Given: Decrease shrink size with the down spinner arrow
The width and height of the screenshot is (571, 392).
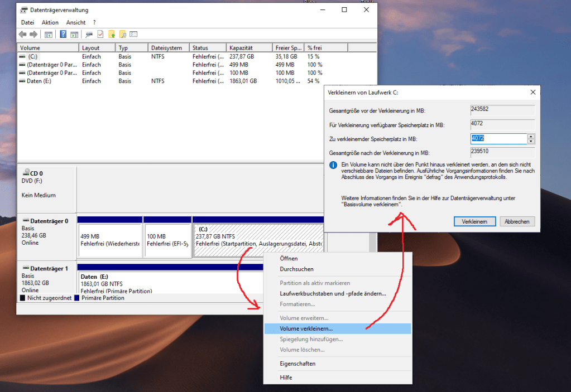Looking at the screenshot, I should click(x=531, y=142).
